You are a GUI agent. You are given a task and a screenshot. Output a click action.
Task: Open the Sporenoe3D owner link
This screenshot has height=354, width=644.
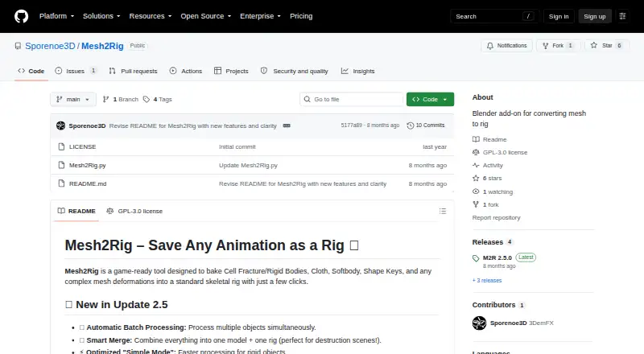coord(50,46)
